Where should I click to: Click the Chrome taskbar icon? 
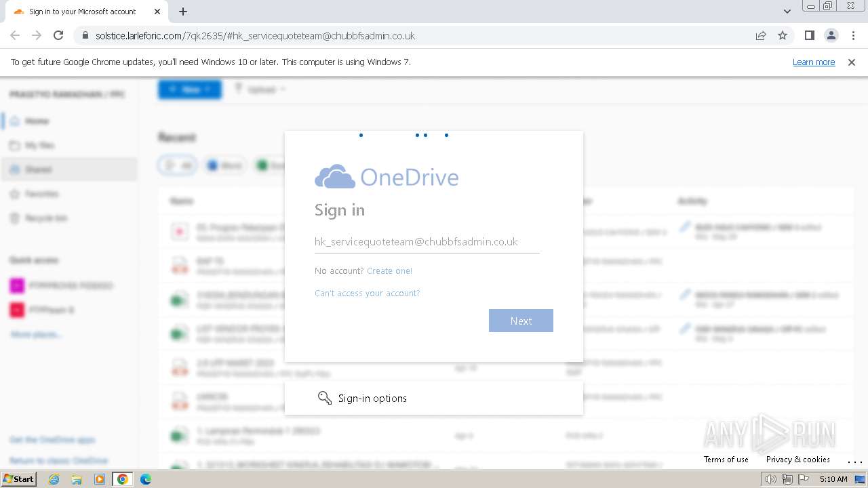(123, 479)
